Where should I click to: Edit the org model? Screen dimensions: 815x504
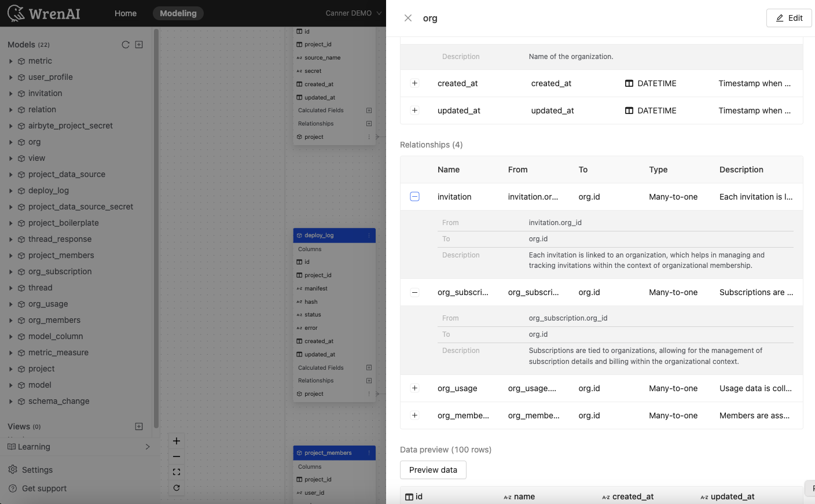point(789,18)
